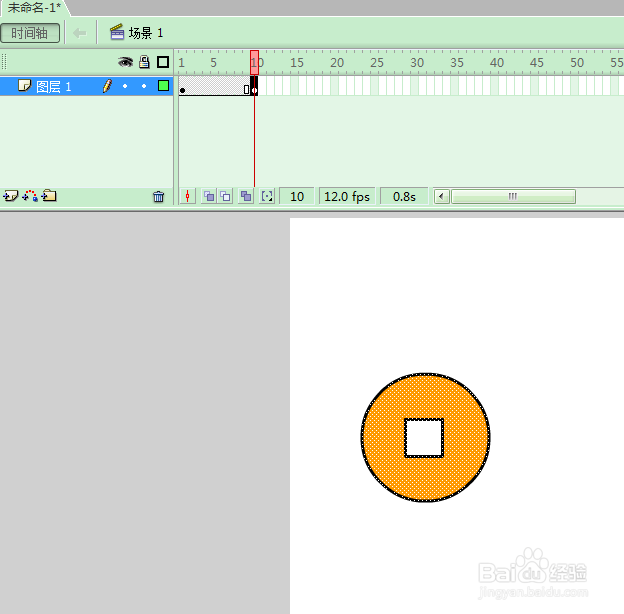The image size is (624, 614).
Task: Toggle lock dot for 图层 1
Action: click(144, 86)
